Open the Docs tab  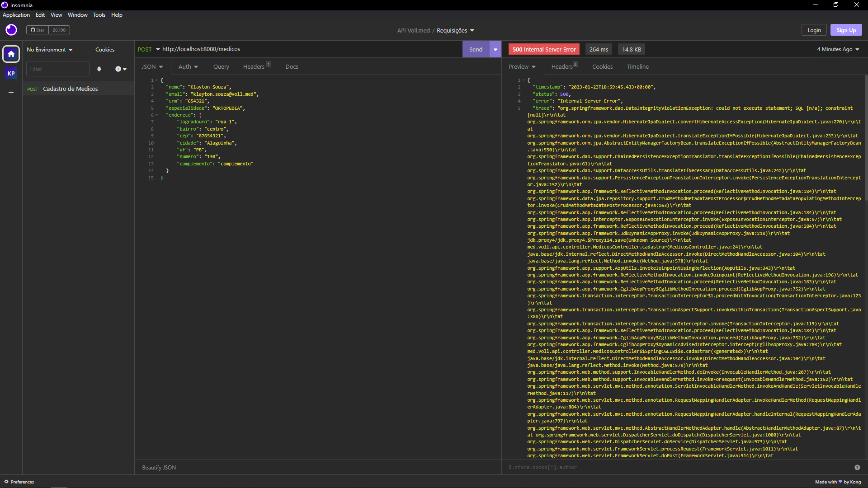click(292, 66)
